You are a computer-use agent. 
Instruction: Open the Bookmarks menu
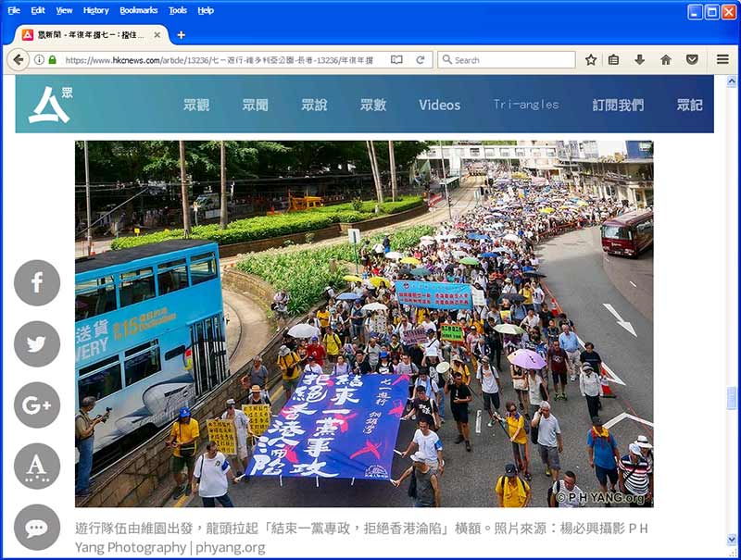(x=138, y=10)
